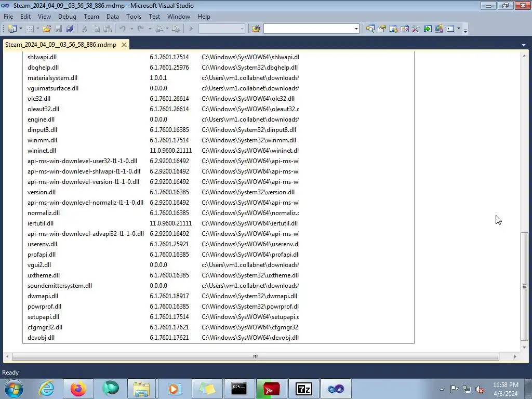Open dropdown arrow next to New Project icon
The width and height of the screenshot is (532, 399).
pos(21,29)
